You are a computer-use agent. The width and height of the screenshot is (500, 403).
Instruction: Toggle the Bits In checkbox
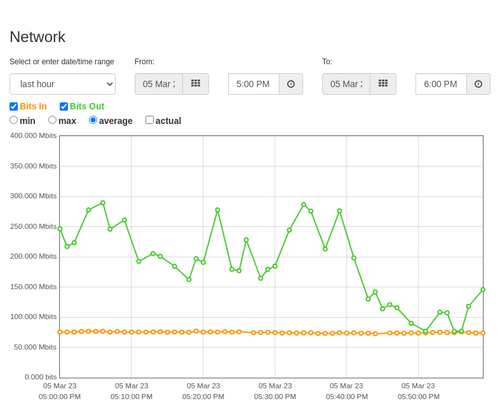pos(14,106)
